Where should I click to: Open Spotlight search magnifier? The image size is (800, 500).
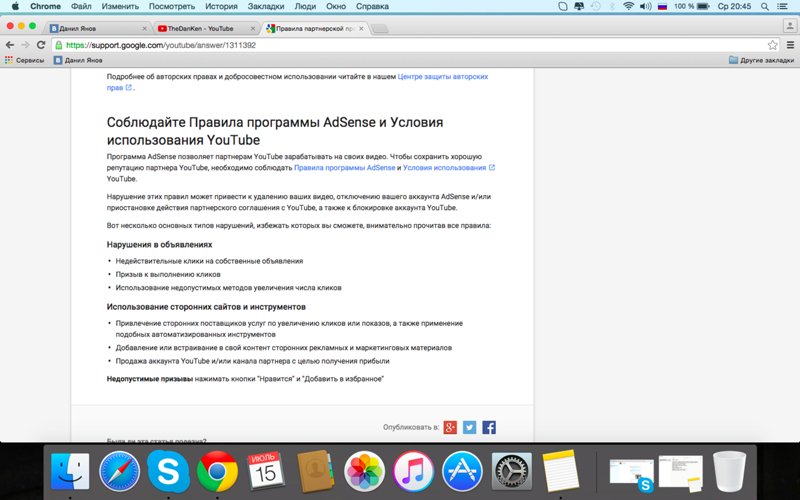pos(765,6)
